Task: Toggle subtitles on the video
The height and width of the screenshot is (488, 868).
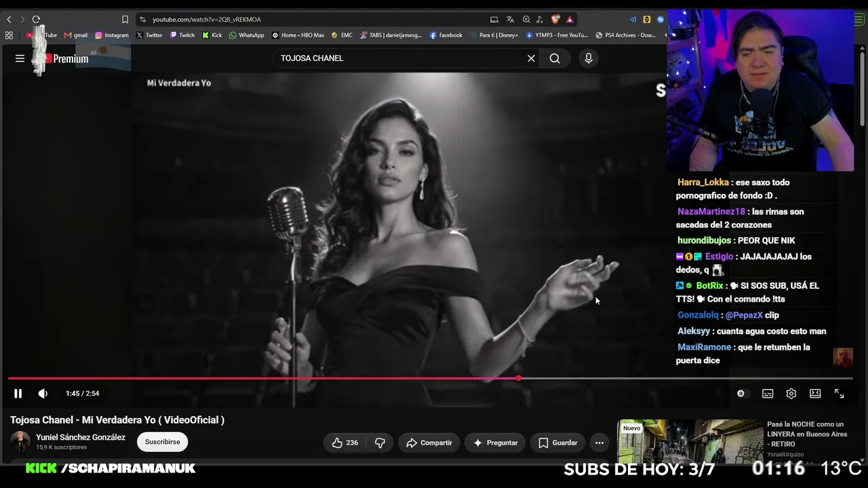Action: 768,393
